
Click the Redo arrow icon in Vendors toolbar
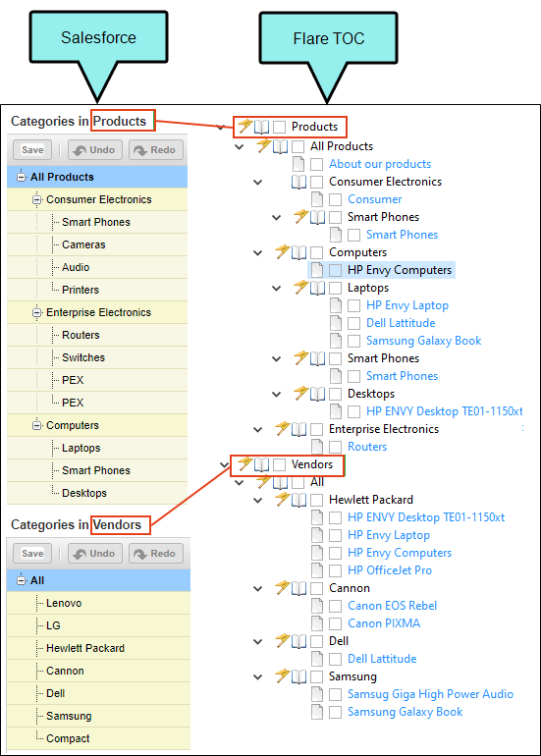[x=140, y=554]
